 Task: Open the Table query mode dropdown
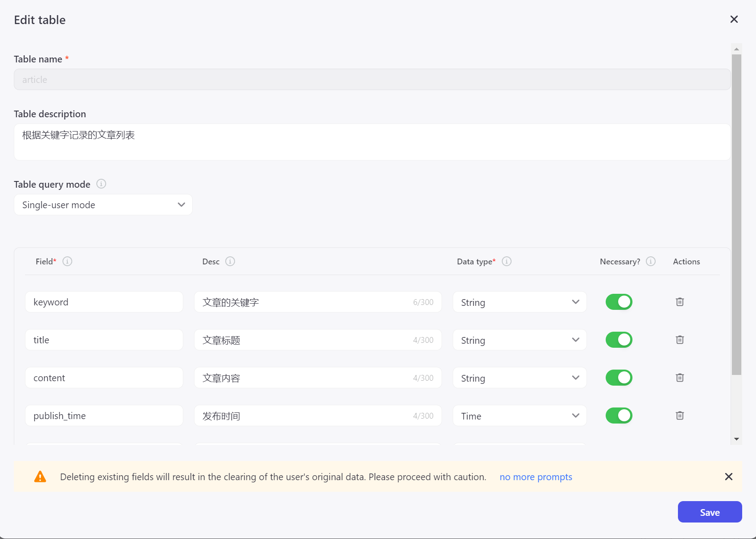point(103,205)
